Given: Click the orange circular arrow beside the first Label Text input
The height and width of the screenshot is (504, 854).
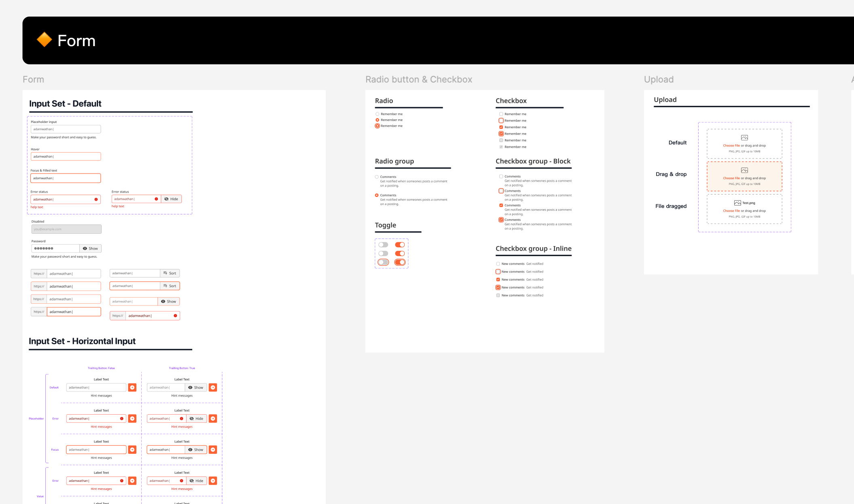Looking at the screenshot, I should (132, 387).
